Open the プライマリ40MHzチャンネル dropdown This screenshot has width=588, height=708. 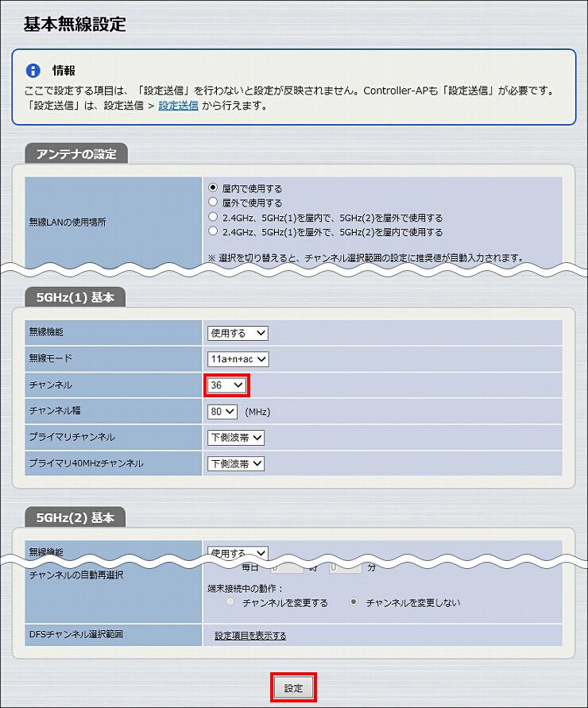236,464
